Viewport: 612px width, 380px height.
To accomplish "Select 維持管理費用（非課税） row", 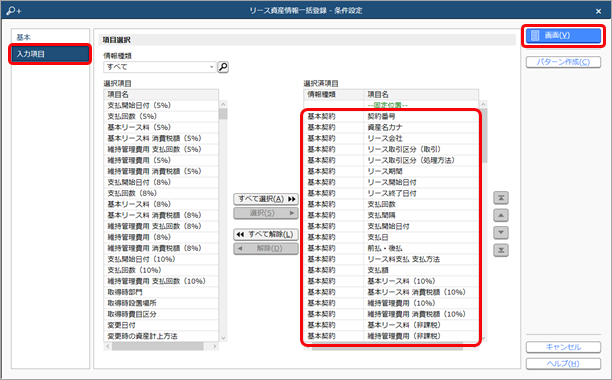I will point(391,336).
